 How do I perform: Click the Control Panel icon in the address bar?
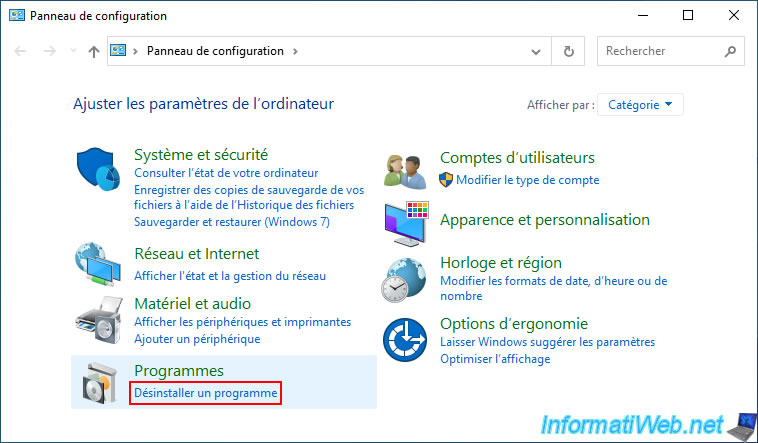click(118, 50)
